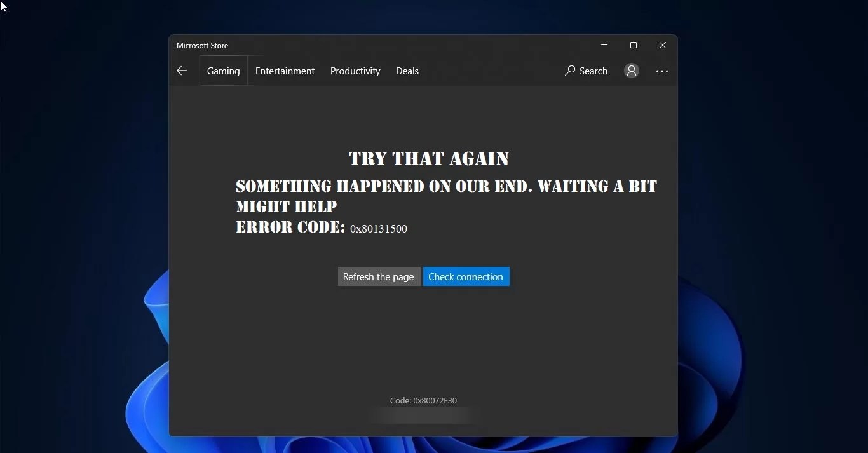Click the Refresh the page button
868x453 pixels.
click(379, 276)
